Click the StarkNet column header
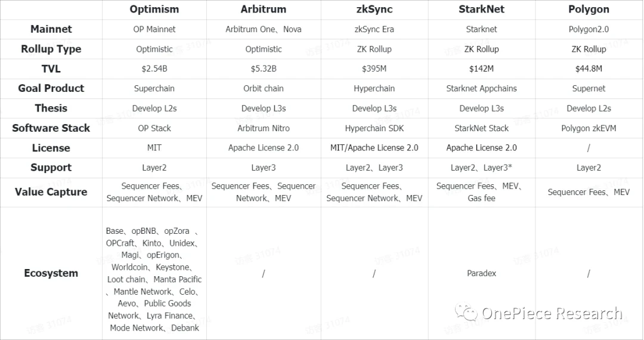Screen dimensions: 644x340 click(481, 10)
